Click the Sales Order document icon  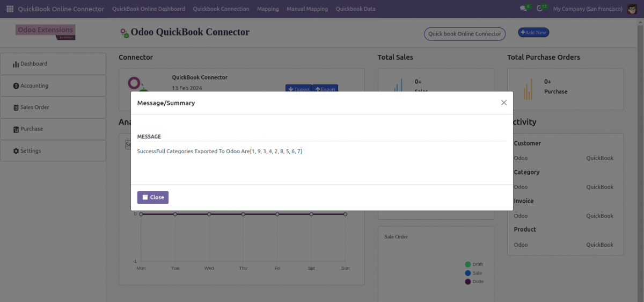click(16, 107)
